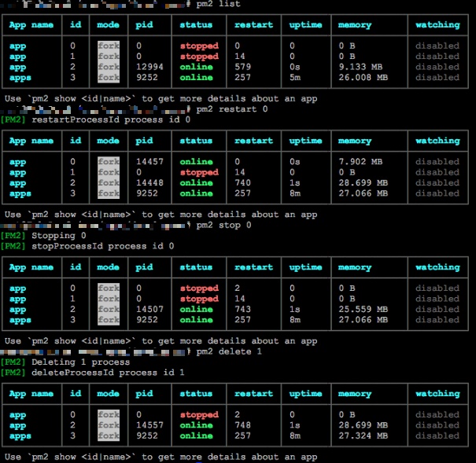Screen dimensions: 476x463
Task: Select memory value 25.559 MB
Action: click(x=363, y=309)
